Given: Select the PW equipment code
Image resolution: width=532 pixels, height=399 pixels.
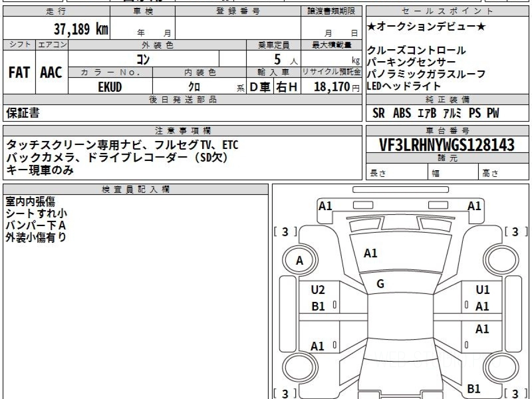Looking at the screenshot, I should coord(493,113).
